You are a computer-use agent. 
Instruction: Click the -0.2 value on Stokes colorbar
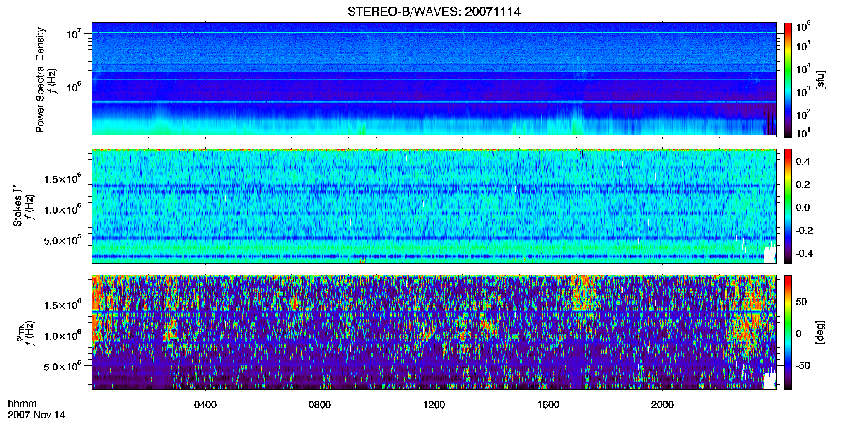[x=804, y=231]
